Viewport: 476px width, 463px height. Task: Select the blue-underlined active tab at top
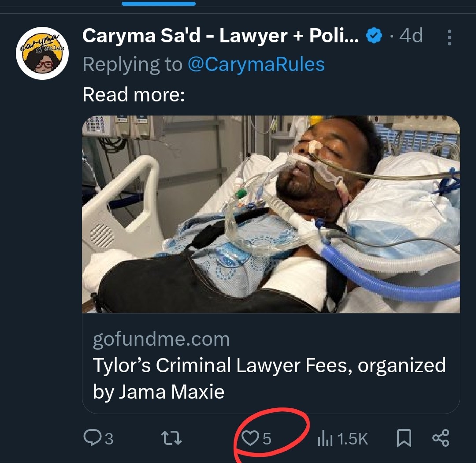(x=158, y=4)
